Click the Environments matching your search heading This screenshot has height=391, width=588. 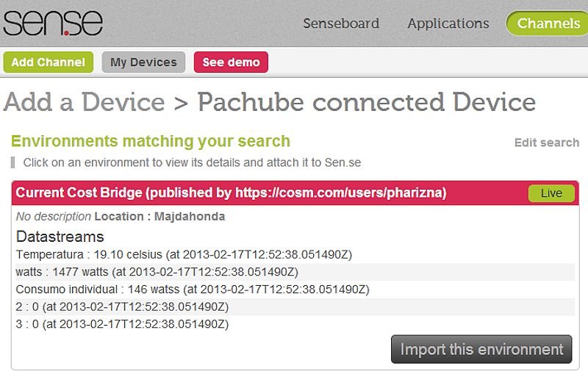click(x=151, y=141)
